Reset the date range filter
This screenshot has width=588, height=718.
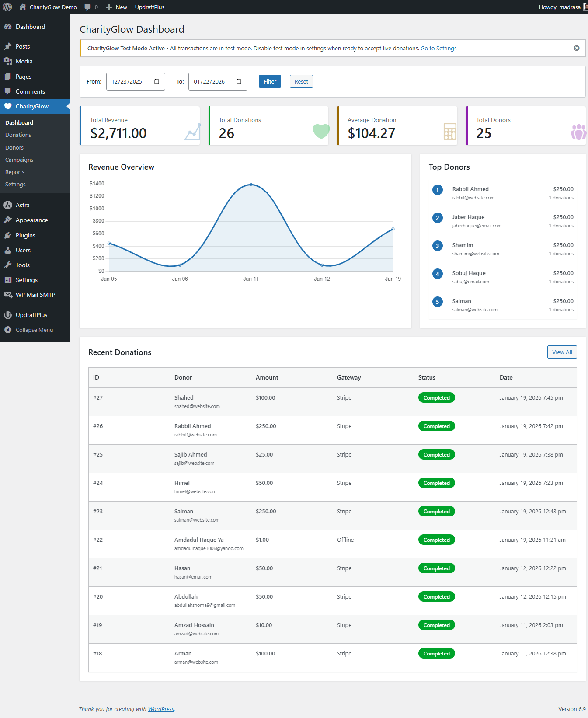(301, 82)
